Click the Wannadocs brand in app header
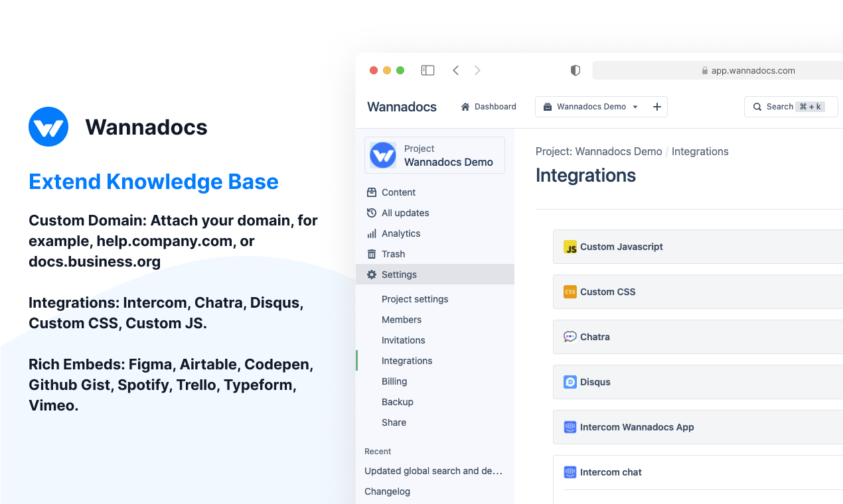This screenshot has width=843, height=504. [x=402, y=107]
